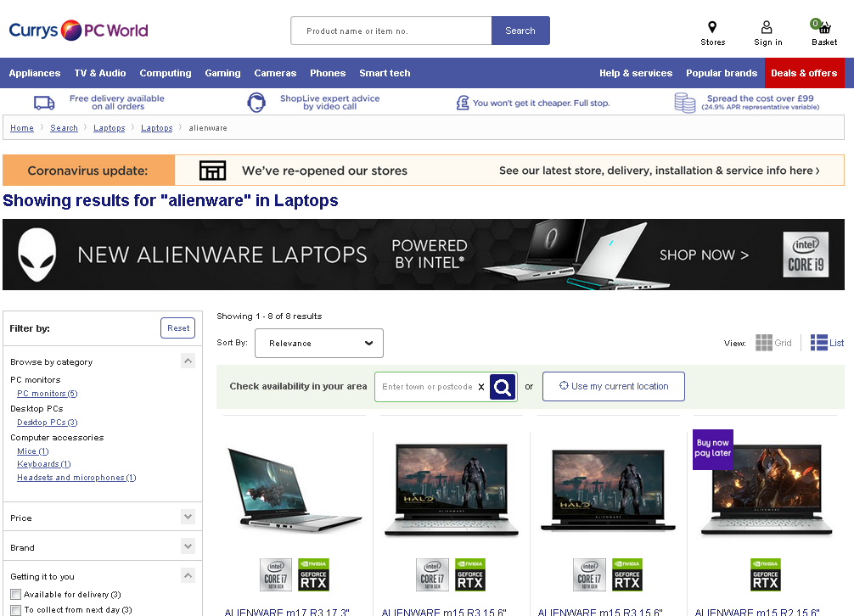The image size is (854, 616).
Task: Open the TV & Audio menu
Action: click(99, 73)
